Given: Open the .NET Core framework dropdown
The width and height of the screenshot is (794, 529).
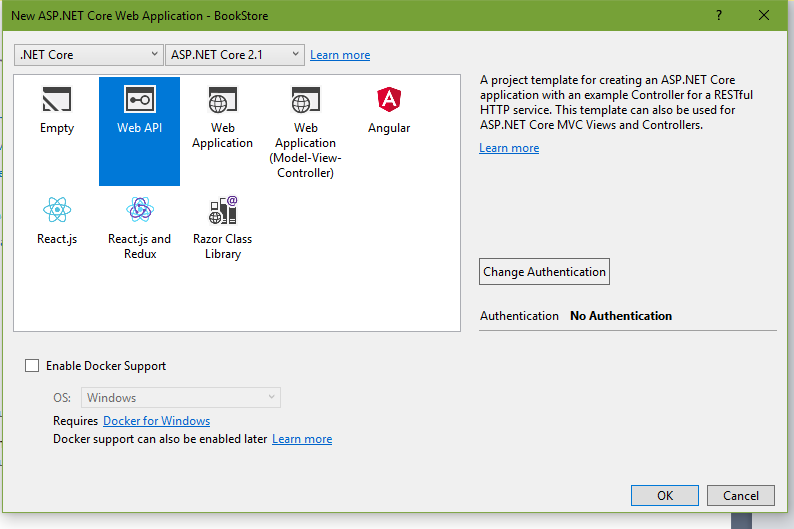Looking at the screenshot, I should click(89, 55).
